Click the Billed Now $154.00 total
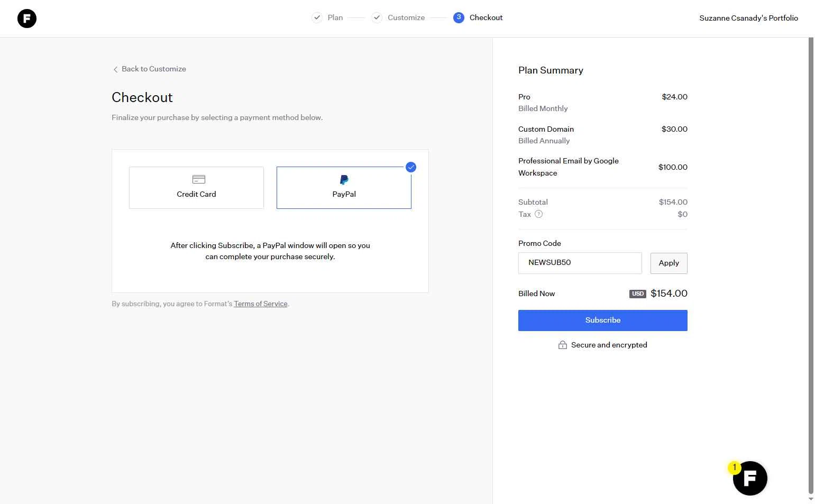Viewport: 815px width, 504px height. tap(669, 294)
